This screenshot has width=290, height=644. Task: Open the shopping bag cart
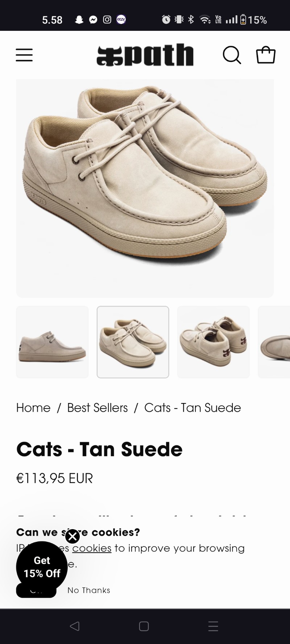266,55
